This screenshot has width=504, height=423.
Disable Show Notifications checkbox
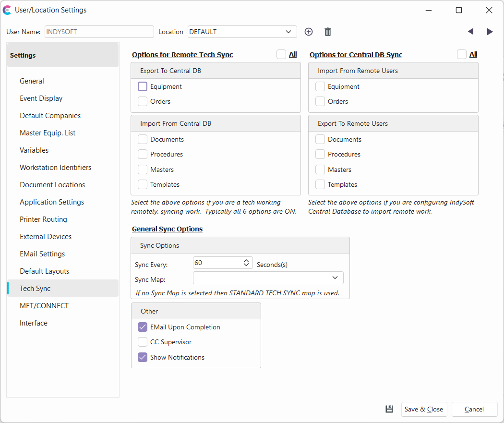[143, 357]
